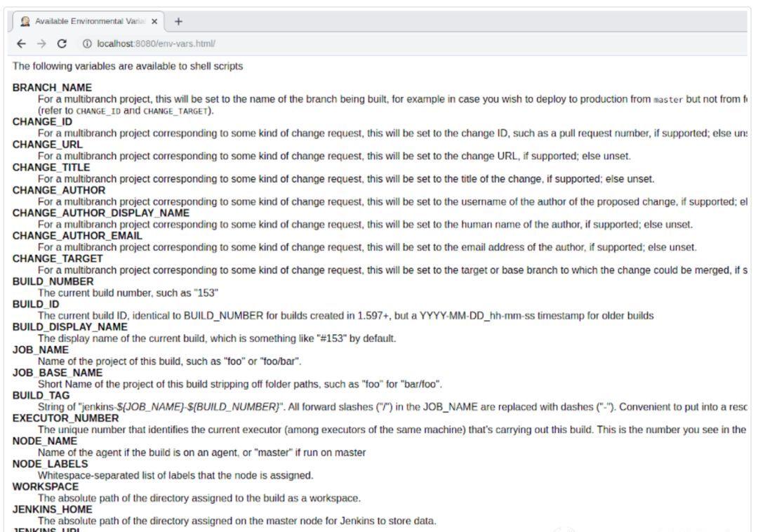Click the CHANGE_TARGET variable heading
Image resolution: width=758 pixels, height=532 pixels.
[x=58, y=258]
